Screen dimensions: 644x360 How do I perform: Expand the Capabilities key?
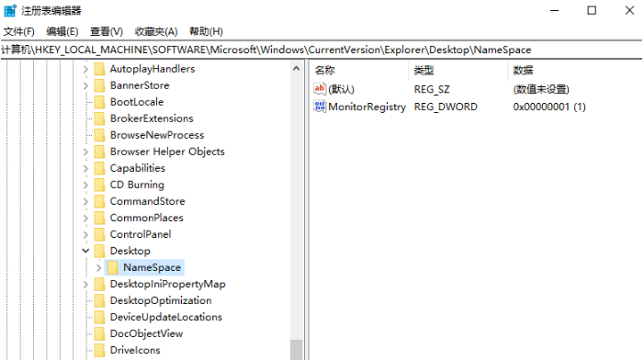point(85,168)
